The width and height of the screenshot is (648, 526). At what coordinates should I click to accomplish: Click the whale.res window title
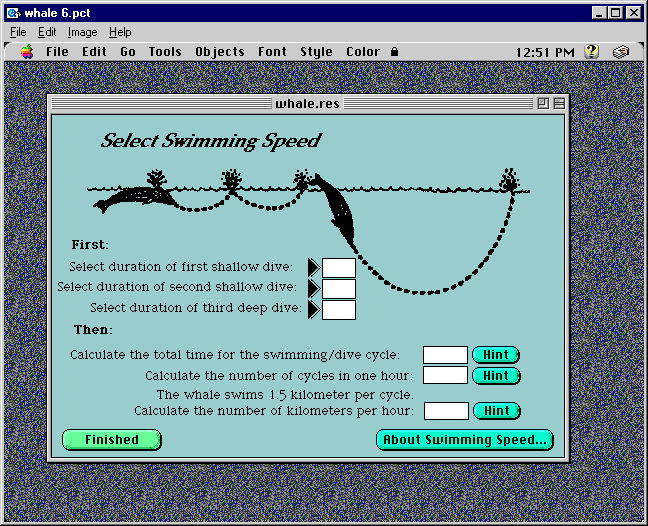(307, 103)
